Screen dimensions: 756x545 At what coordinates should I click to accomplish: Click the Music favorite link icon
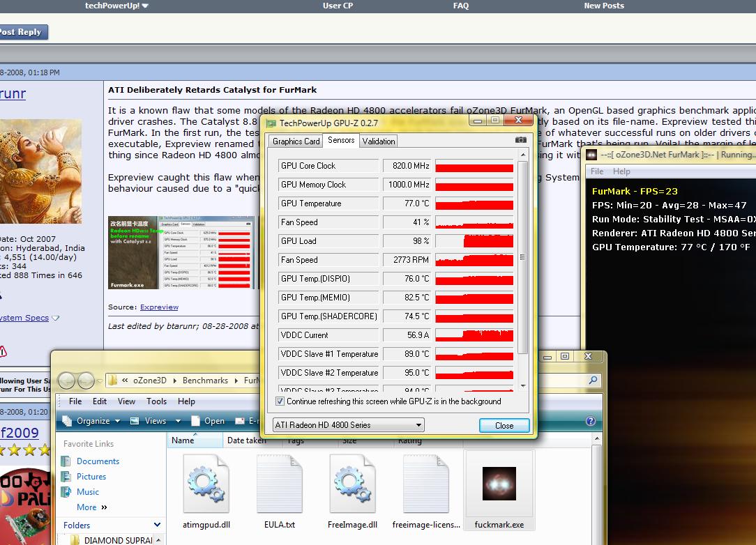(x=66, y=492)
